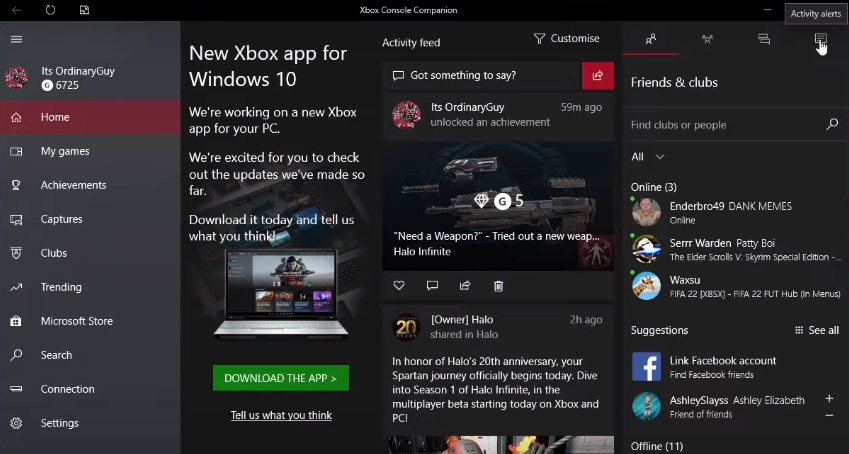
Task: Open the hamburger navigation menu
Action: coord(16,39)
